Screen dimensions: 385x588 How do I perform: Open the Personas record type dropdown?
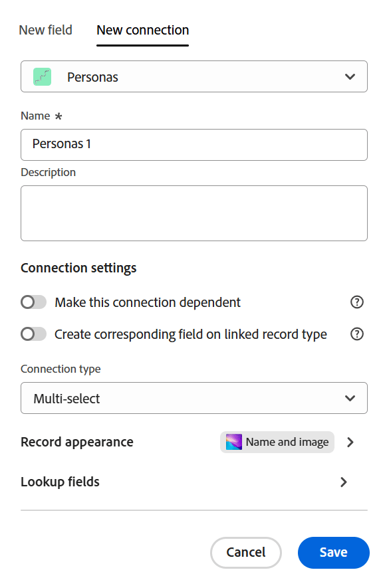(194, 76)
